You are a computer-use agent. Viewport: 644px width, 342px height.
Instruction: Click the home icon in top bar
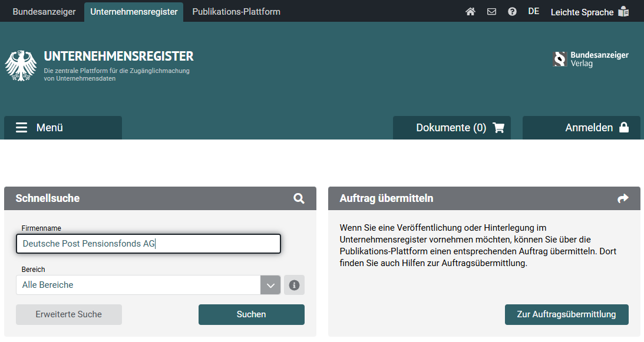[x=470, y=12]
